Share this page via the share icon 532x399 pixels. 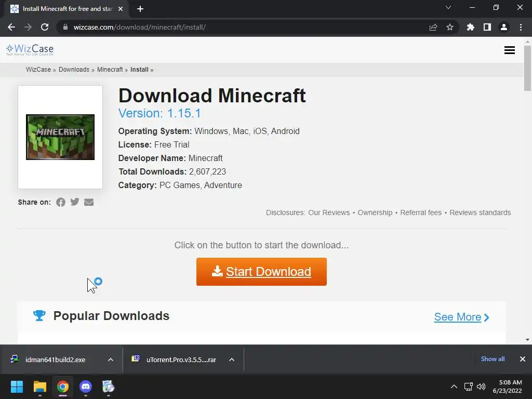tap(433, 27)
